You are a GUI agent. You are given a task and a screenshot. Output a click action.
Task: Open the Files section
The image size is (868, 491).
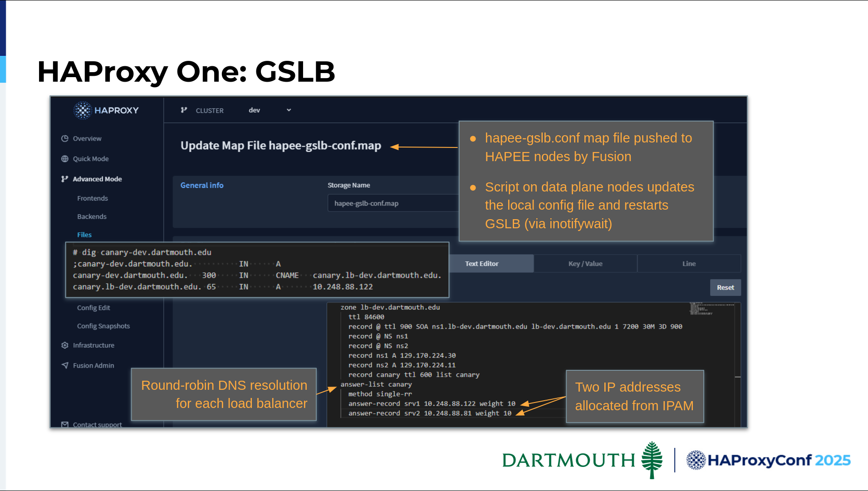[84, 235]
